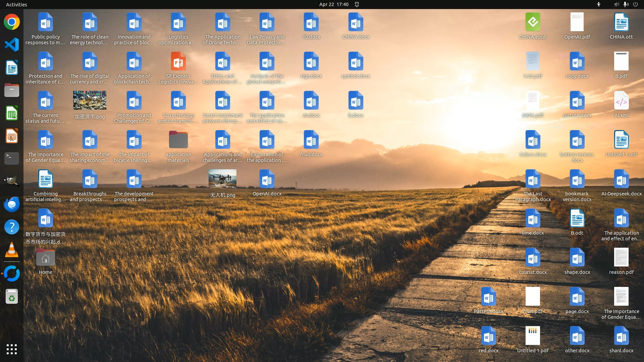This screenshot has height=362, width=644.
Task: Open LibreOffice Impress in dock
Action: pyautogui.click(x=12, y=136)
